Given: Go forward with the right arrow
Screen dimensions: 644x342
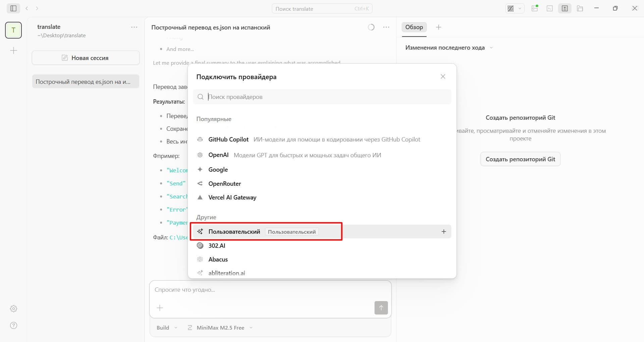Looking at the screenshot, I should pyautogui.click(x=37, y=8).
